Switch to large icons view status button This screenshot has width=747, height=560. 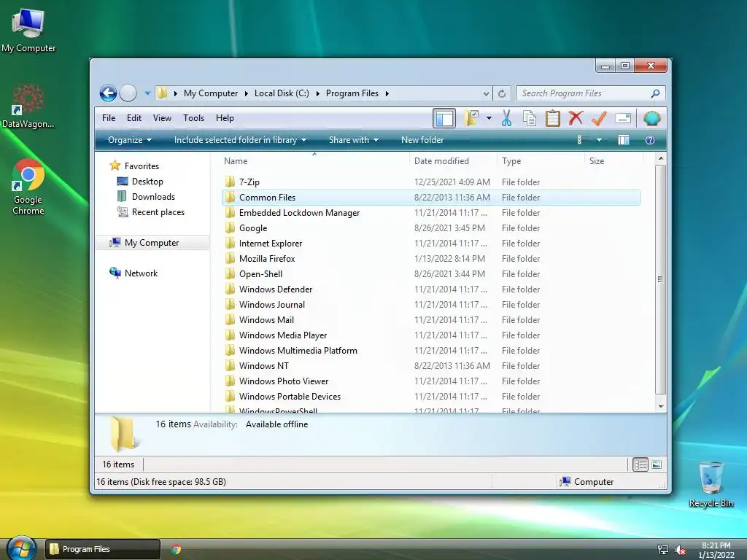tap(657, 464)
